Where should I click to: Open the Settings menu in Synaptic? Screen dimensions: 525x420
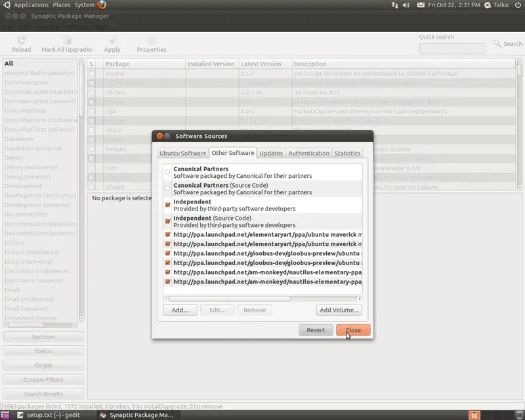(x=76, y=27)
